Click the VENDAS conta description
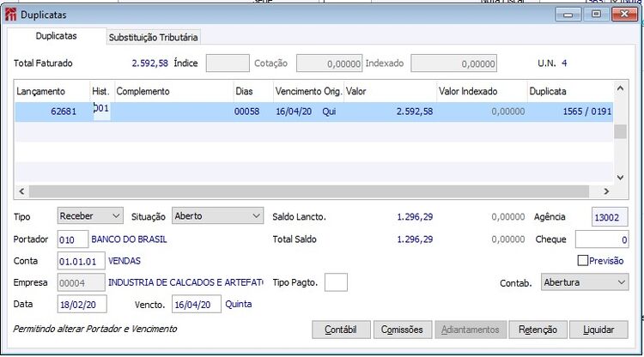The width and height of the screenshot is (644, 357). coord(125,261)
